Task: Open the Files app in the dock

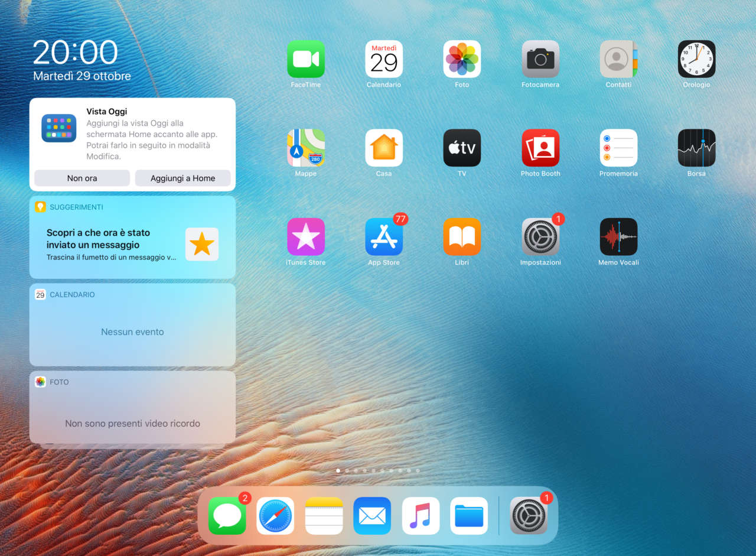Action: [x=469, y=516]
